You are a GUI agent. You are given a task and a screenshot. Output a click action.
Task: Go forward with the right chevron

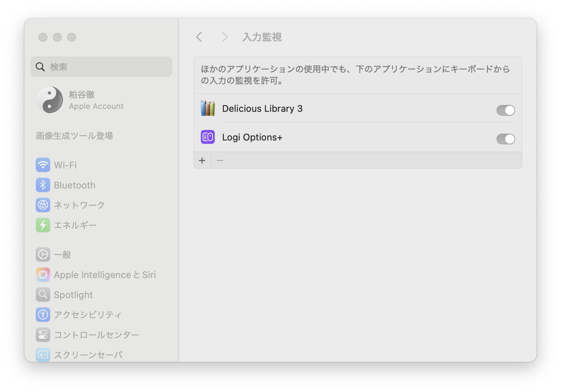225,37
